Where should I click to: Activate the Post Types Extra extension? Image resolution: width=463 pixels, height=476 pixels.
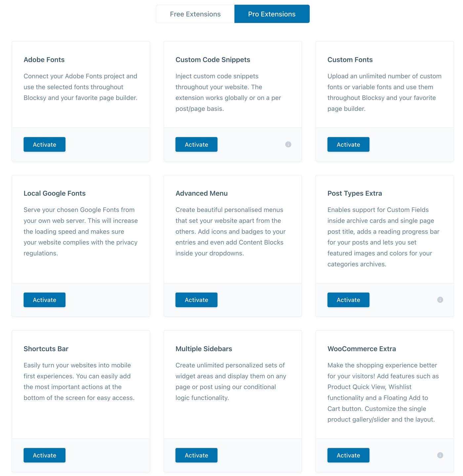pos(348,300)
